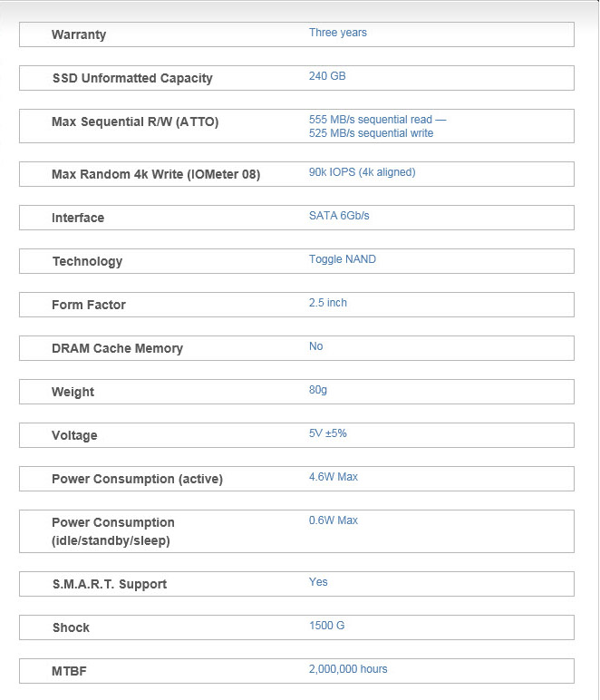Viewport: 600px width, 700px height.
Task: Click the SSD Unformatted Capacity label
Action: point(132,78)
